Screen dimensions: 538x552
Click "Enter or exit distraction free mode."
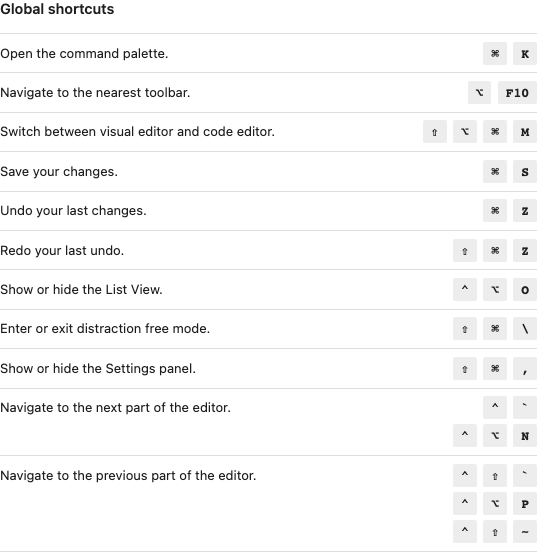click(105, 328)
